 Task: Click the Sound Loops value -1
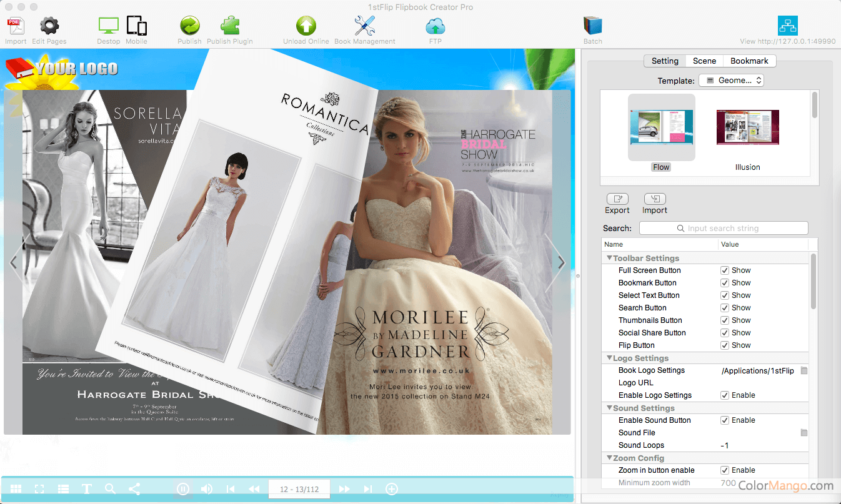pyautogui.click(x=725, y=445)
